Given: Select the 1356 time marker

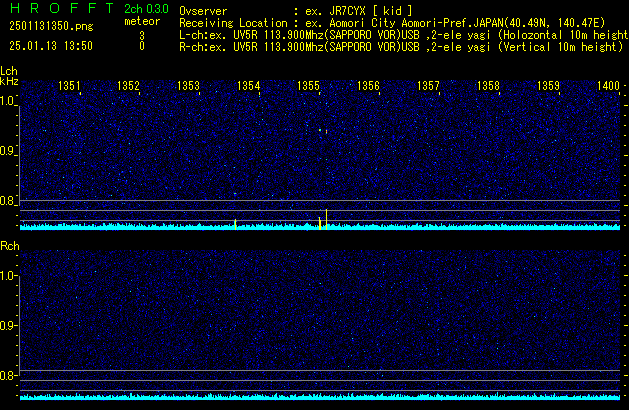Looking at the screenshot, I should coord(368,86).
